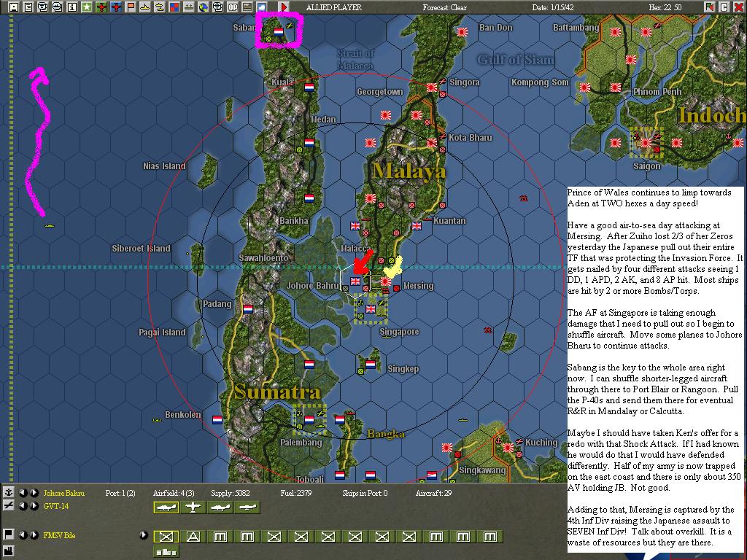The width and height of the screenshot is (747, 560).
Task: Click the OP toolbar button
Action: pyautogui.click(x=233, y=7)
